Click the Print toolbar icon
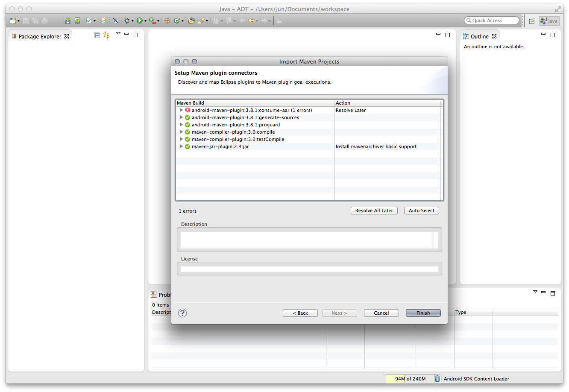This screenshot has width=569, height=392. 44,20
